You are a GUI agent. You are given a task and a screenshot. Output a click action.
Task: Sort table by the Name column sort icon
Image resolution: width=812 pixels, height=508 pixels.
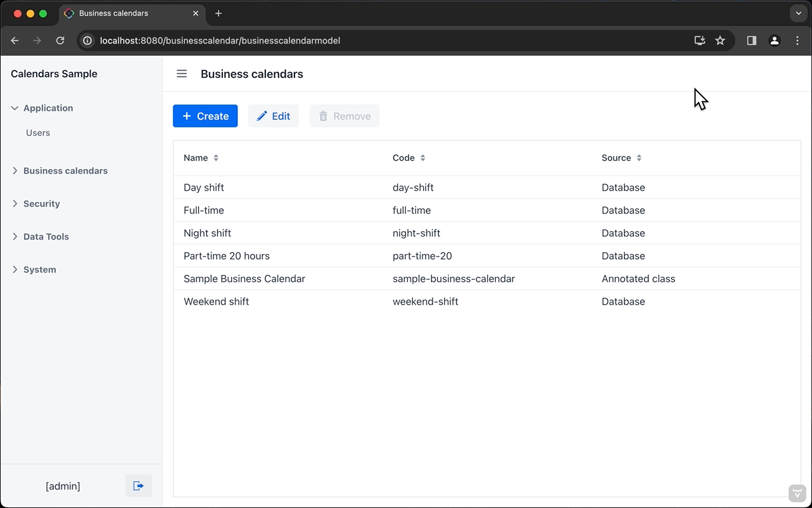point(216,158)
